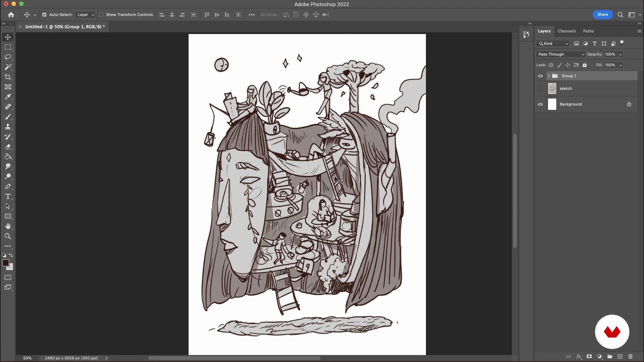Open the Pass Through blend mode dropdown
Viewport: 644px width, 362px height.
561,54
